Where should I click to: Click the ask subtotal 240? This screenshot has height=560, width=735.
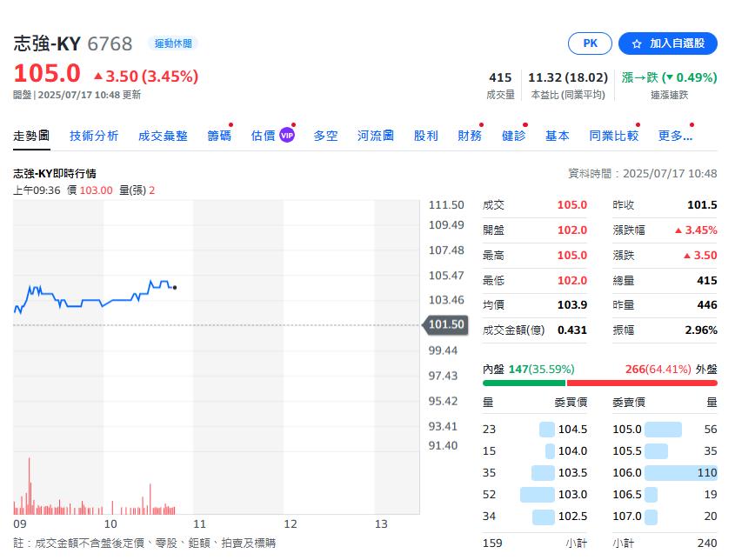point(707,543)
